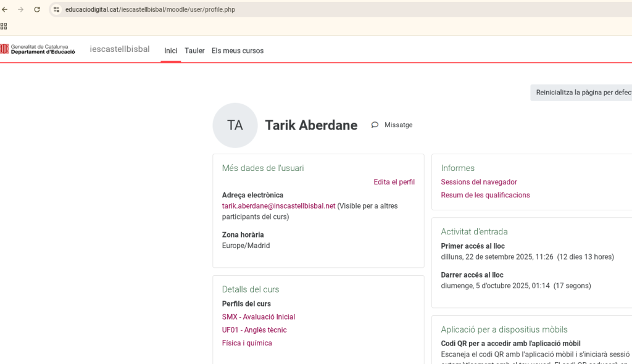
Task: Click the browser back arrow
Action: (x=5, y=9)
